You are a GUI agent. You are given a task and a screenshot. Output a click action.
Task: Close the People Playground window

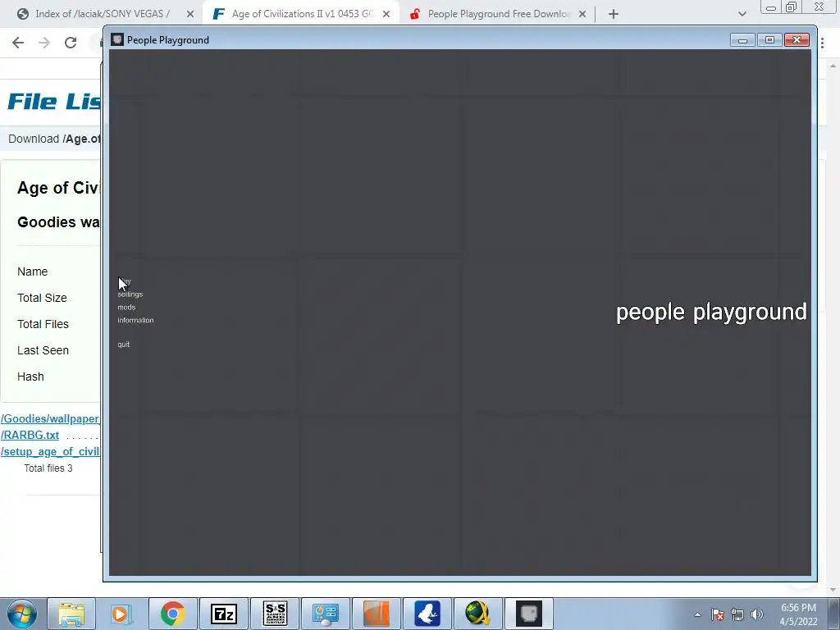(797, 40)
